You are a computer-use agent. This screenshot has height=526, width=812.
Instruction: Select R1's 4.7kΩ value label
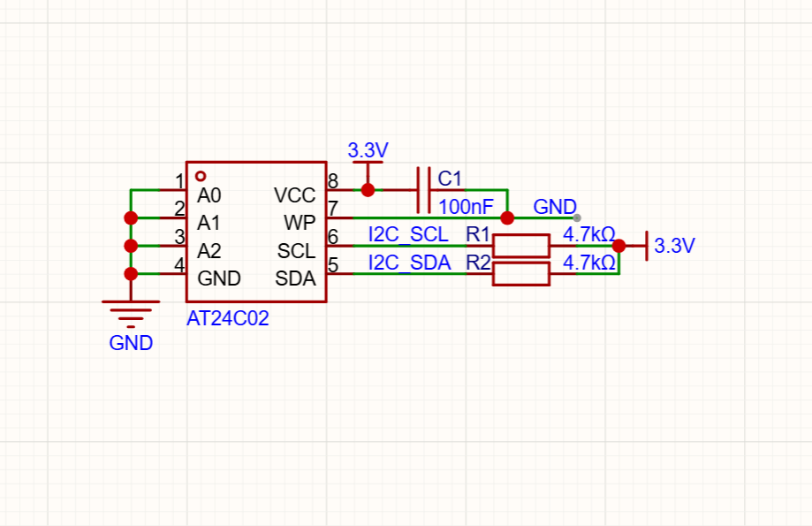point(589,235)
